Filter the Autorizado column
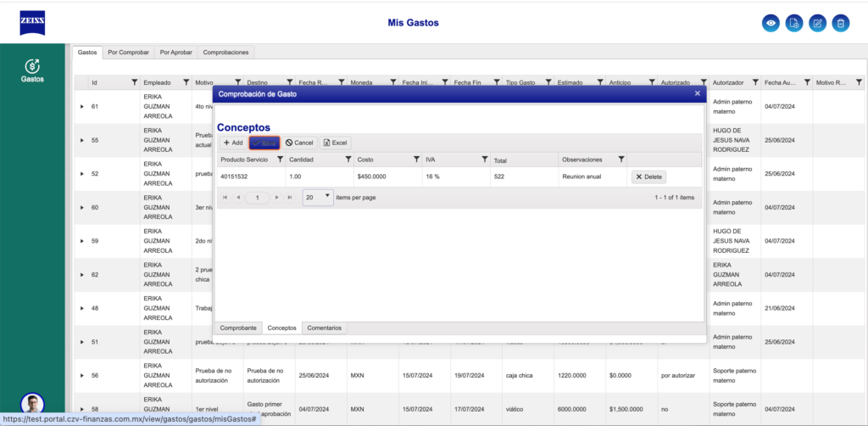868x426 pixels. [x=703, y=82]
